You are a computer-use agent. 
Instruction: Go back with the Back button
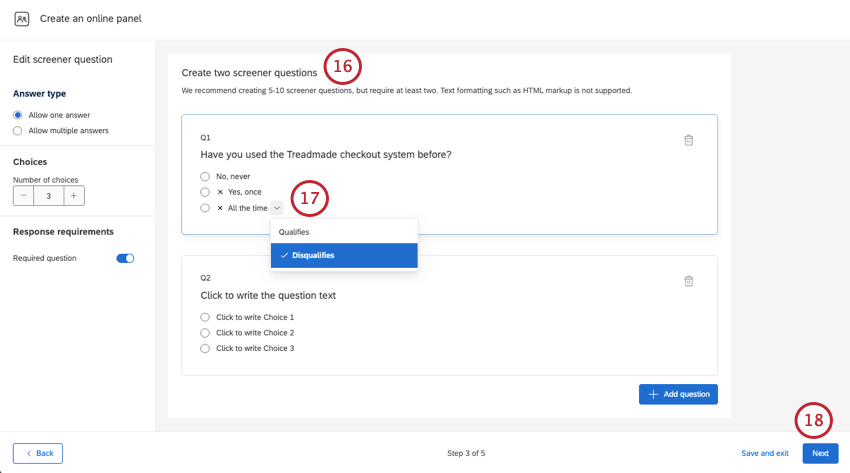[x=38, y=453]
